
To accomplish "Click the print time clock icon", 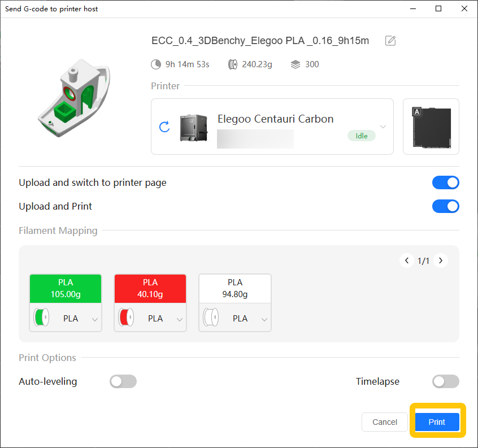I will click(x=156, y=64).
